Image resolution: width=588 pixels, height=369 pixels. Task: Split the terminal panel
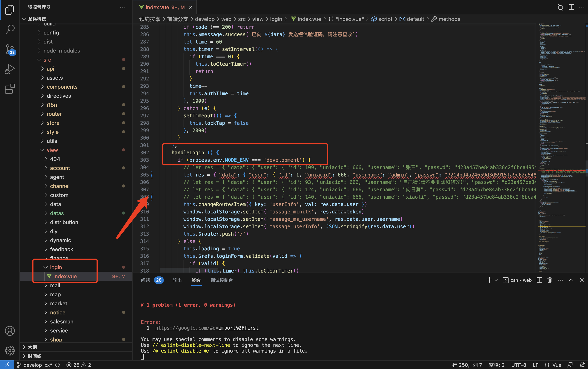click(539, 280)
